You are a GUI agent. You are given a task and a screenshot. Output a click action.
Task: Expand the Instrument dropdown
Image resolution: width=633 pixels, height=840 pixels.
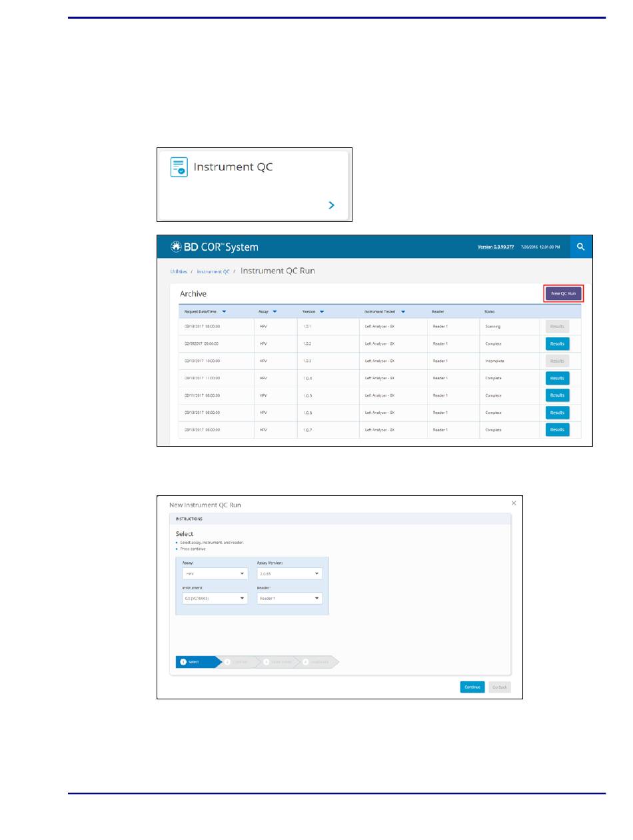tap(215, 599)
